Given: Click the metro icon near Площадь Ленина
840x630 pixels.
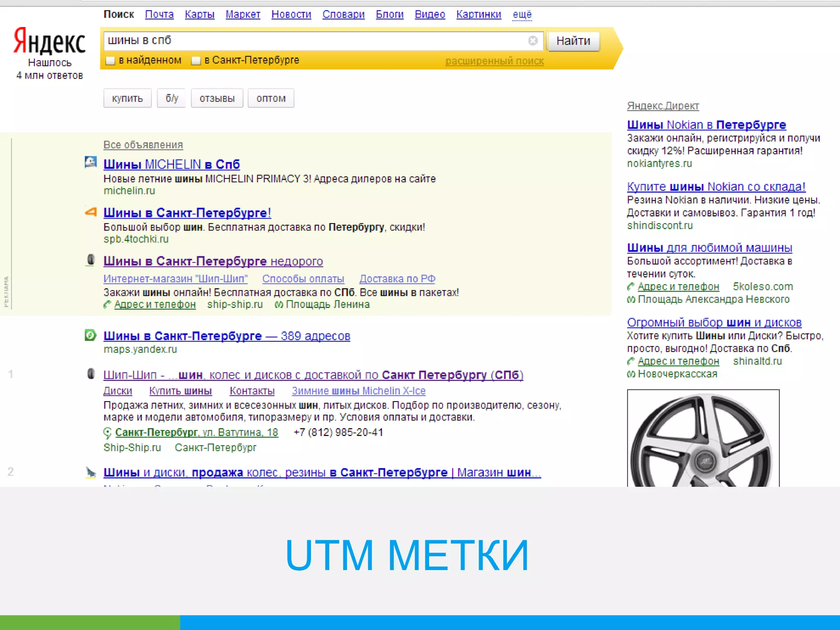Looking at the screenshot, I should coord(278,305).
